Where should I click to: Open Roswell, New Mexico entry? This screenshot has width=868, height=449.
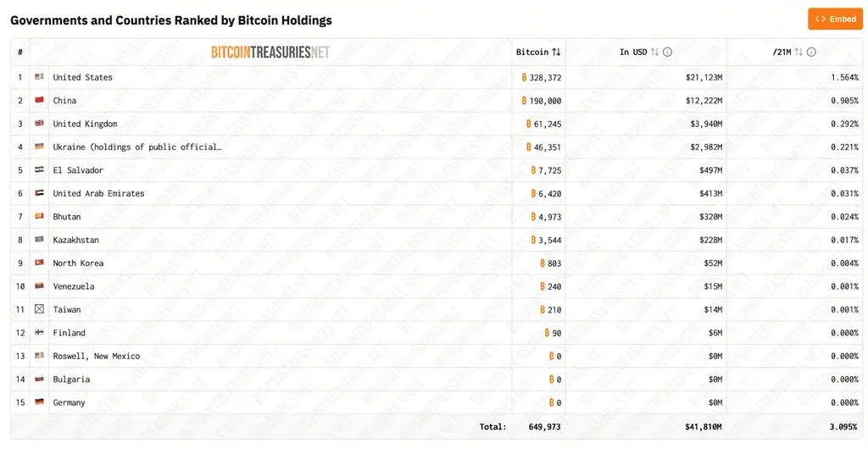click(x=97, y=356)
